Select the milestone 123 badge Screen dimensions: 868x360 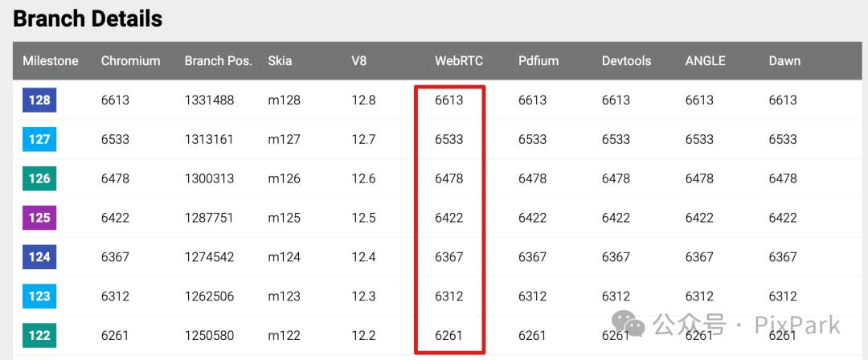[x=39, y=297]
